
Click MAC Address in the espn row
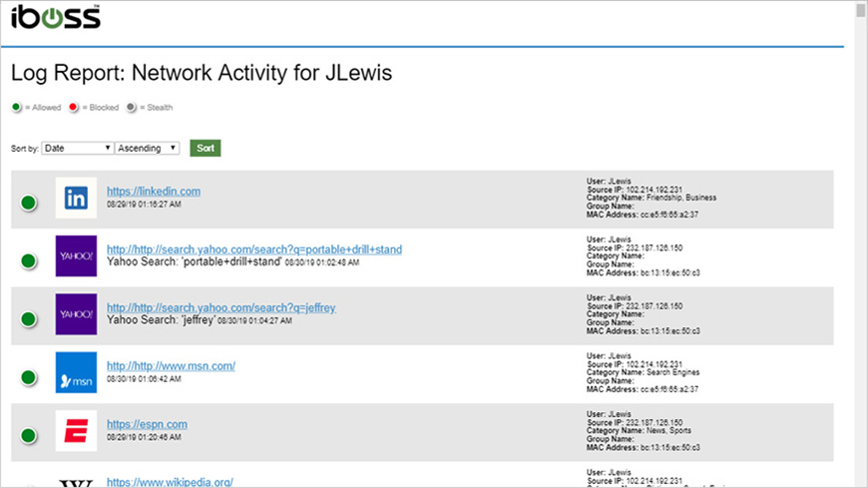(644, 447)
